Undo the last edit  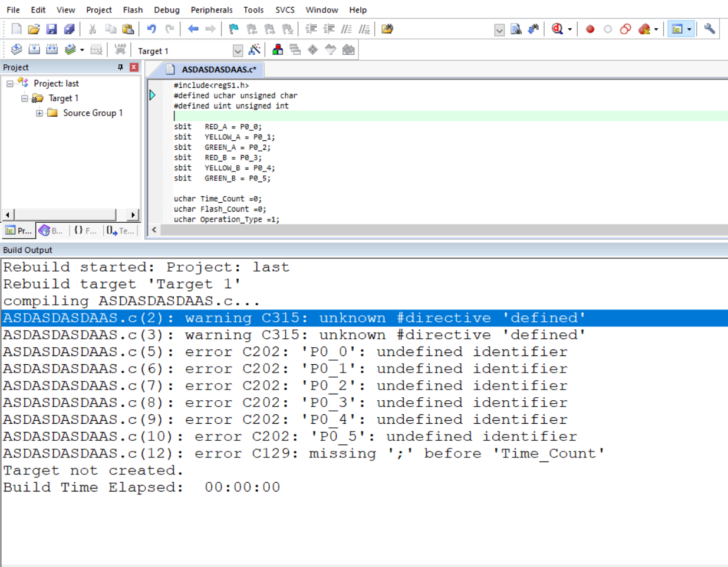[151, 29]
